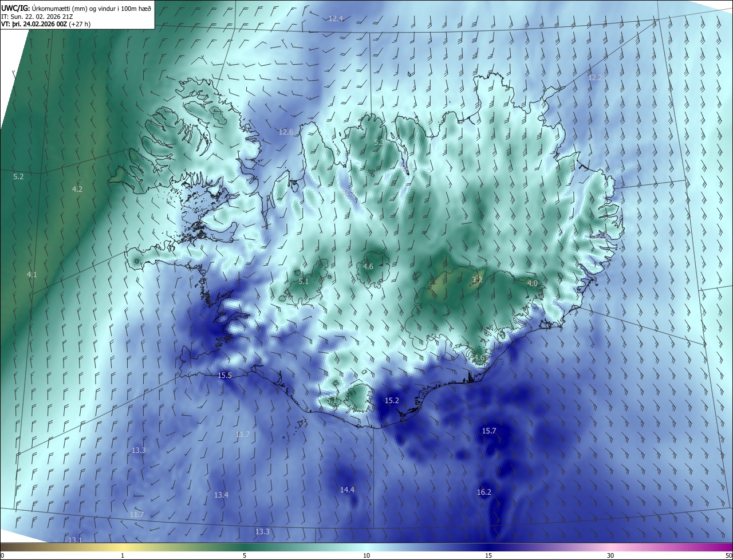Image resolution: width=733 pixels, height=560 pixels.
Task: Click the "15.2" value label on map
Action: coord(392,401)
